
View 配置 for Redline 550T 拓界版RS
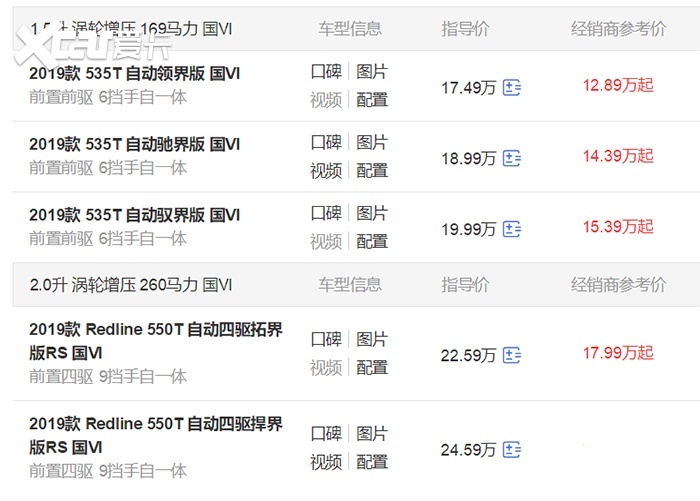[x=372, y=367]
